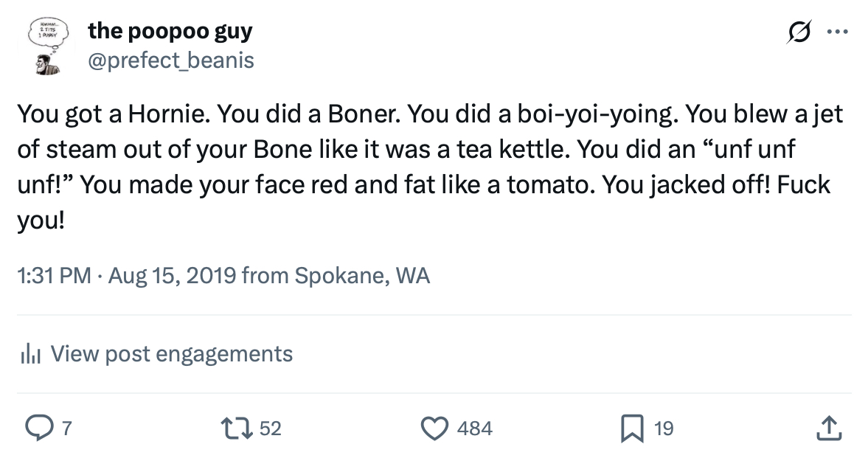This screenshot has height=461, width=868.
Task: Click the repost count of 52
Action: tap(271, 429)
